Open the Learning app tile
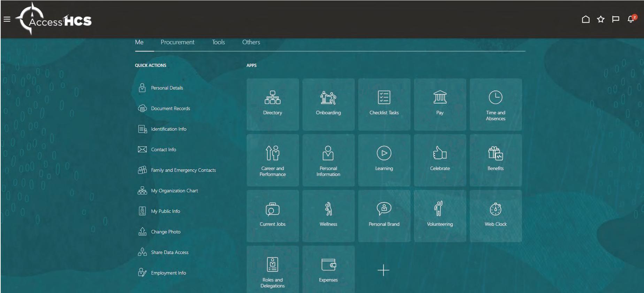Viewport: 644px width, 293px height. (x=384, y=160)
